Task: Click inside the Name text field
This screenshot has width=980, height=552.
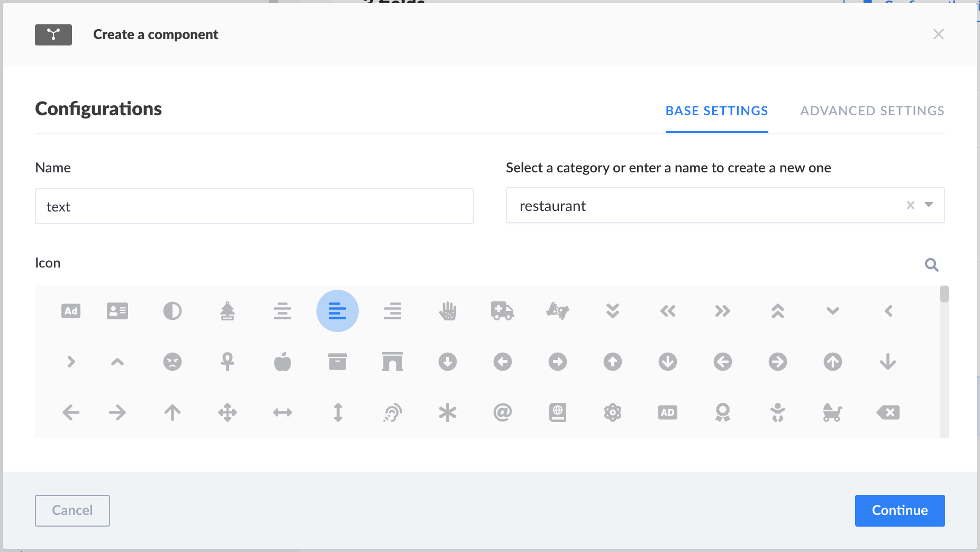Action: [254, 206]
